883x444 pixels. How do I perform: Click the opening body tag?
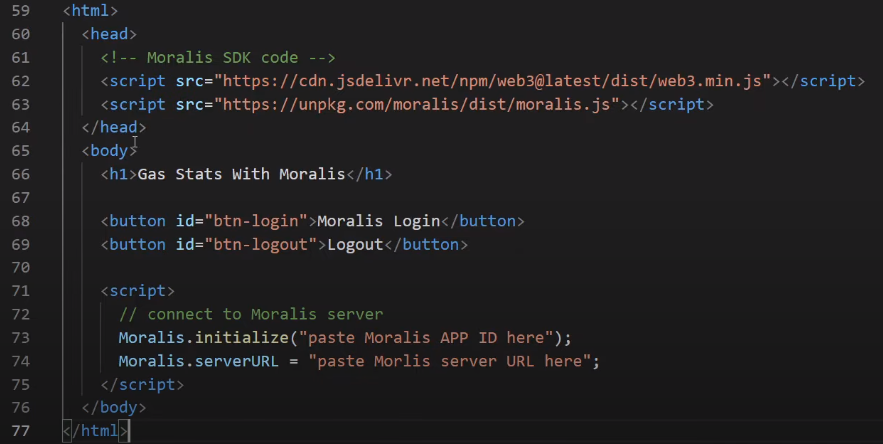point(109,151)
